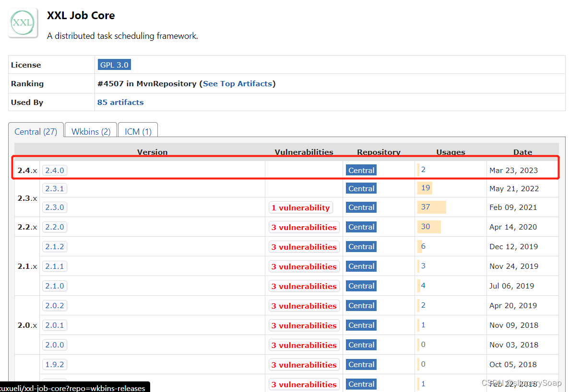
Task: Open version 2.0.2
Action: coord(55,306)
